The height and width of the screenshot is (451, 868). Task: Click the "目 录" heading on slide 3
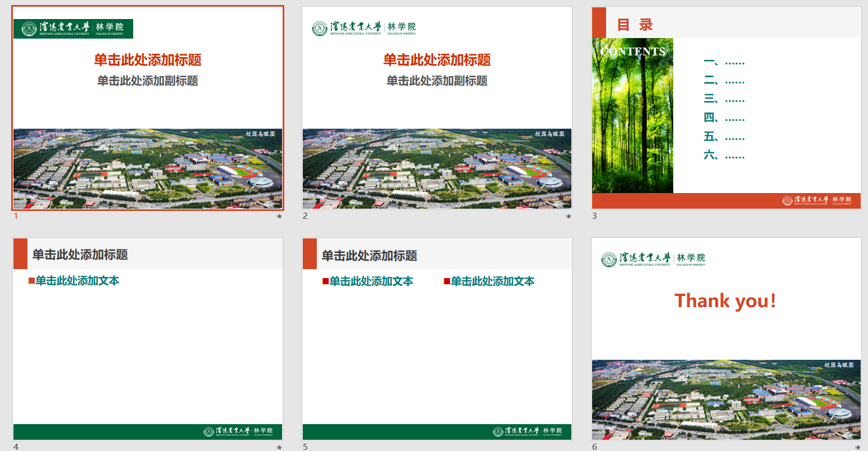pos(635,25)
